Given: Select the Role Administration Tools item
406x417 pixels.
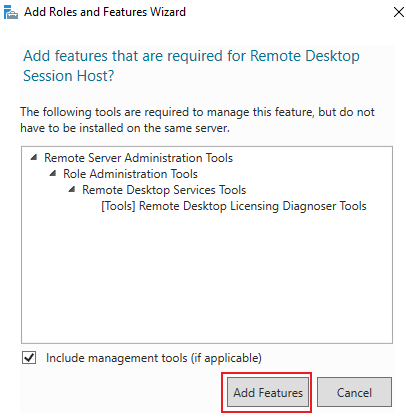Looking at the screenshot, I should coord(130,174).
